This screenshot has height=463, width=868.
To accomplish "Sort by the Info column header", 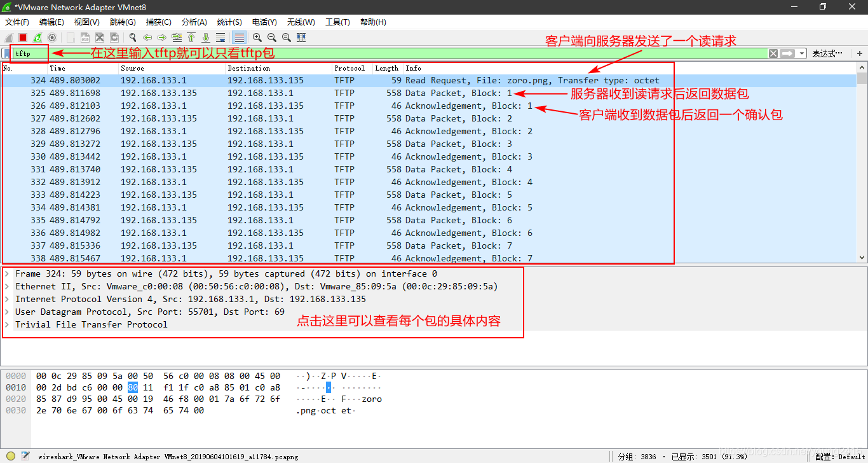I will pyautogui.click(x=629, y=68).
